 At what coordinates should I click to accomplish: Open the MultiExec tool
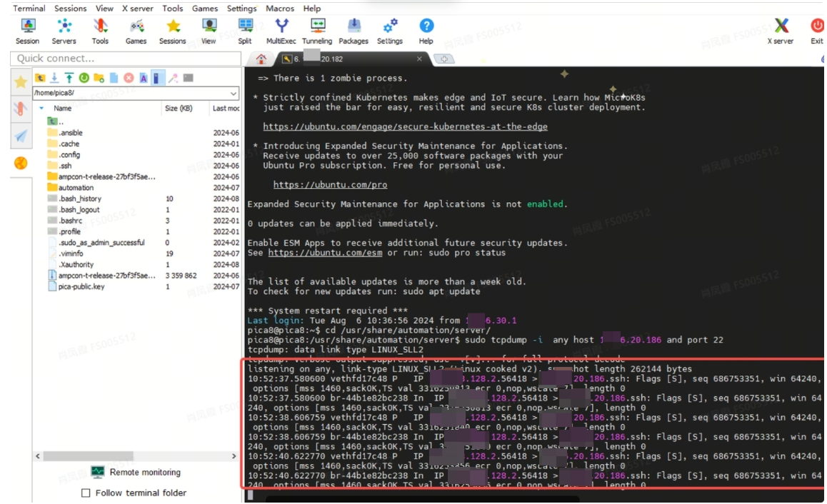click(x=281, y=31)
